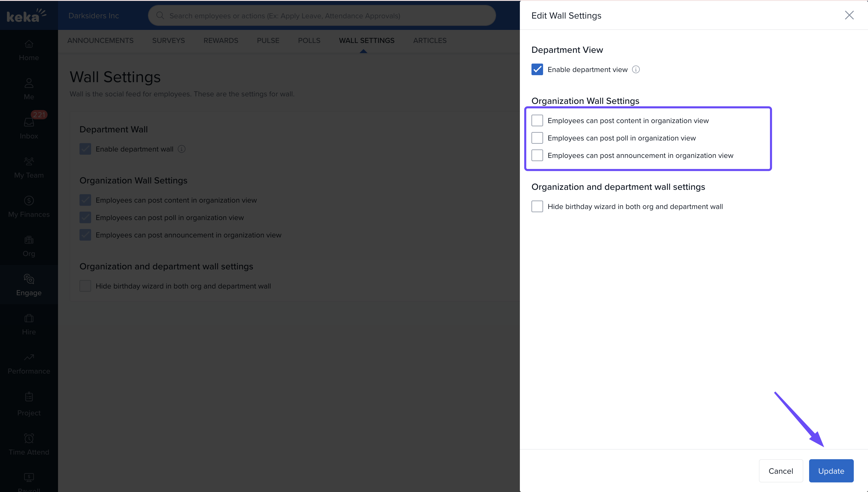Screen dimensions: 868x492
Task: Check employees can post poll option
Action: click(x=537, y=138)
